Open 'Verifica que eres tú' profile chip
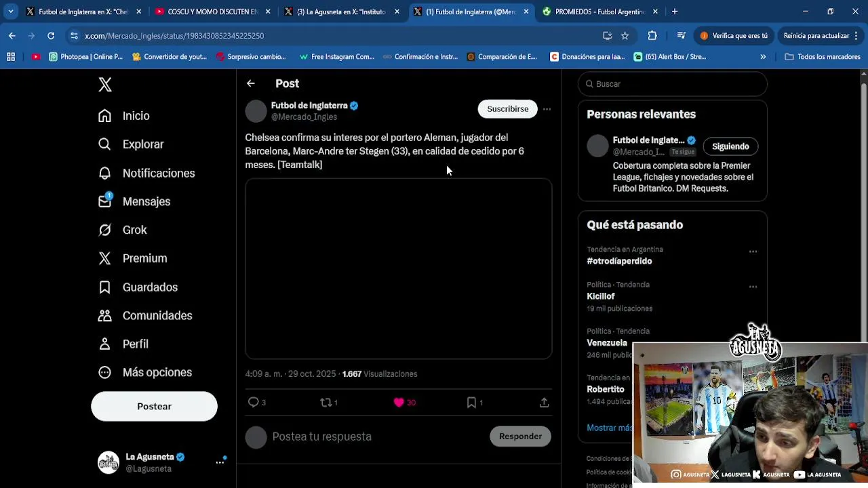868x488 pixels. point(734,36)
